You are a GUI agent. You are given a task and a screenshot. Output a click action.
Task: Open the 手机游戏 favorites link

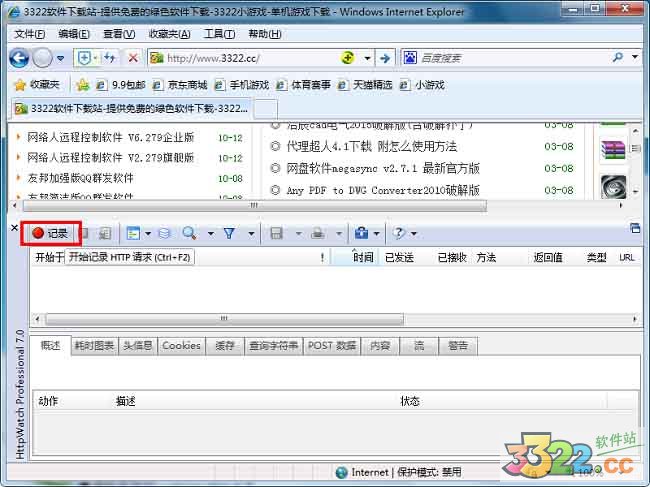click(241, 85)
